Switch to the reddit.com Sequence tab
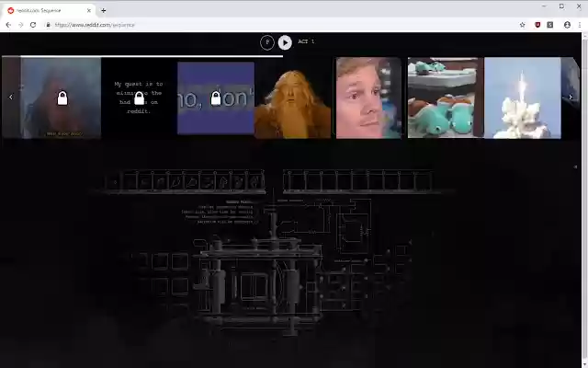This screenshot has height=368, width=588. tap(49, 10)
